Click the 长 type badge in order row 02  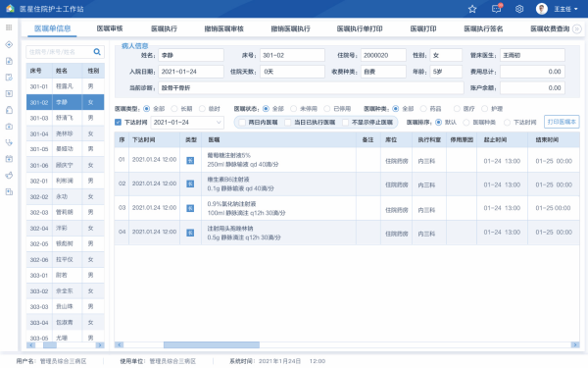[x=190, y=184]
